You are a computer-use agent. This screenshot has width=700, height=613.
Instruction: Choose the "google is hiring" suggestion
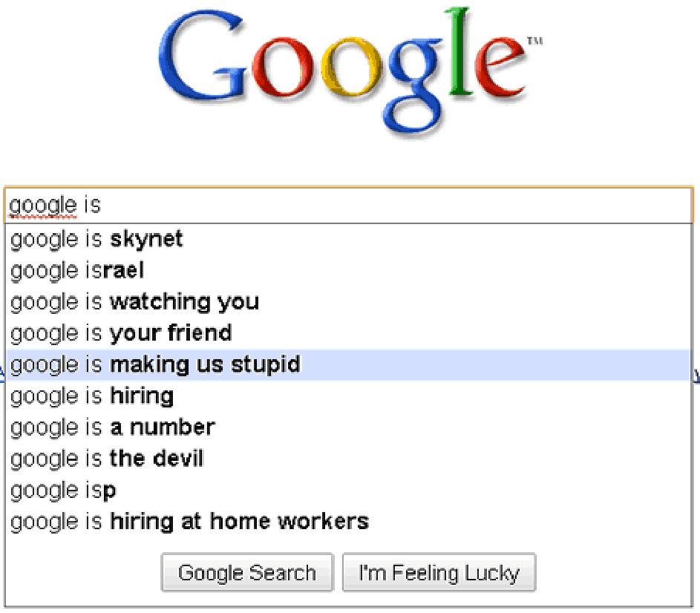(x=348, y=396)
